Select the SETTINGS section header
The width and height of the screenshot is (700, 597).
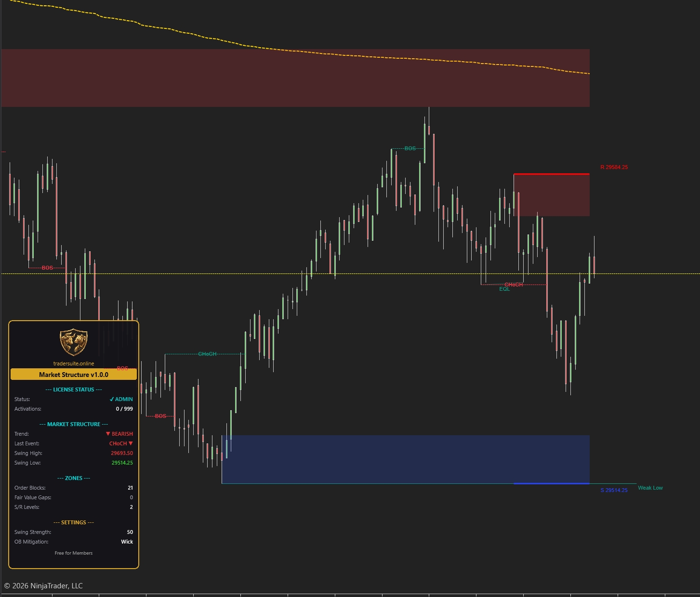[74, 522]
